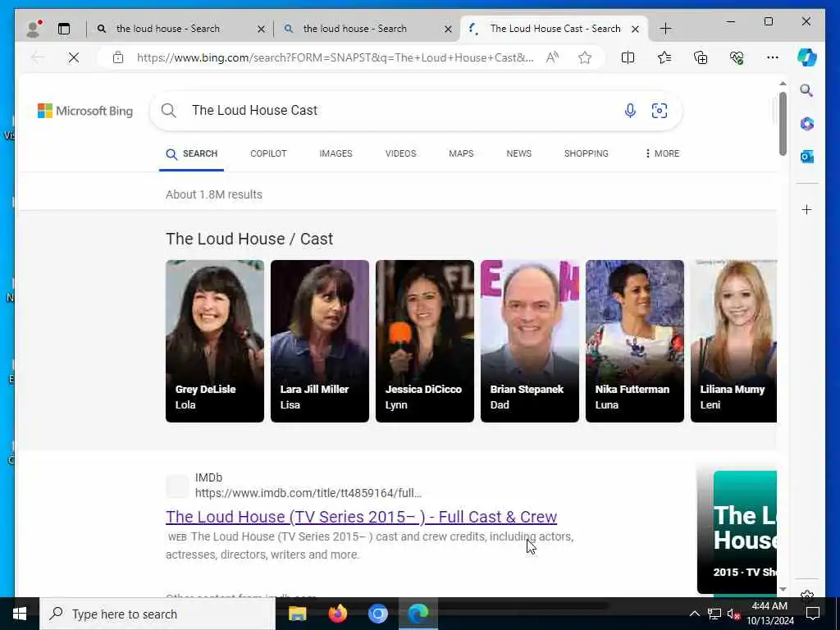Image resolution: width=840 pixels, height=630 pixels.
Task: Launch Chrome from taskbar
Action: 377,614
